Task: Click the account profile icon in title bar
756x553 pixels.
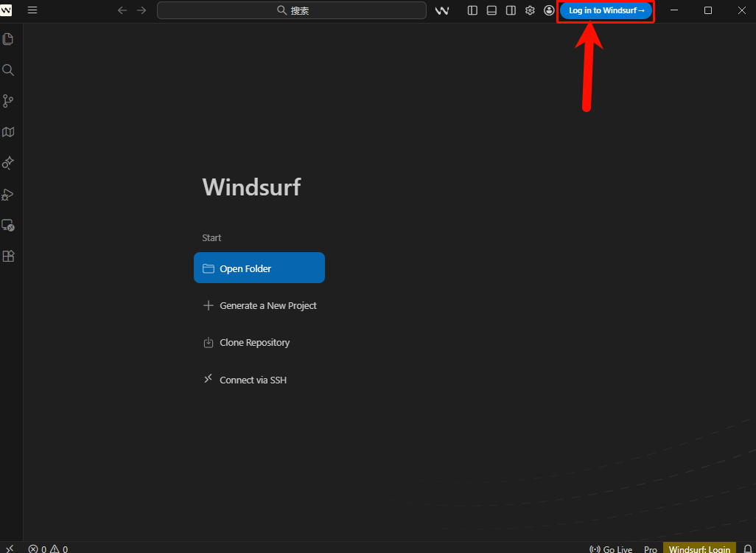Action: (x=549, y=10)
